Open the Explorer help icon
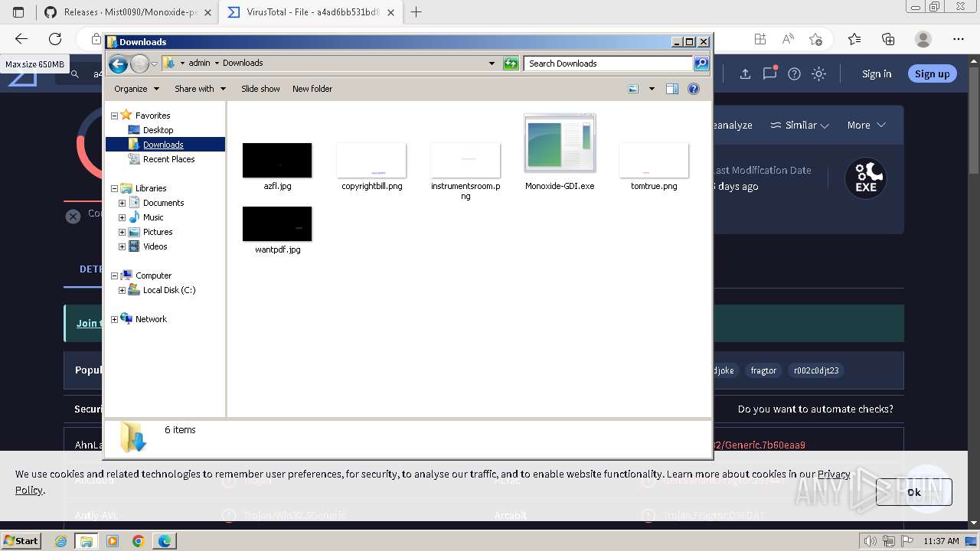The width and height of the screenshot is (980, 551). coord(694,89)
